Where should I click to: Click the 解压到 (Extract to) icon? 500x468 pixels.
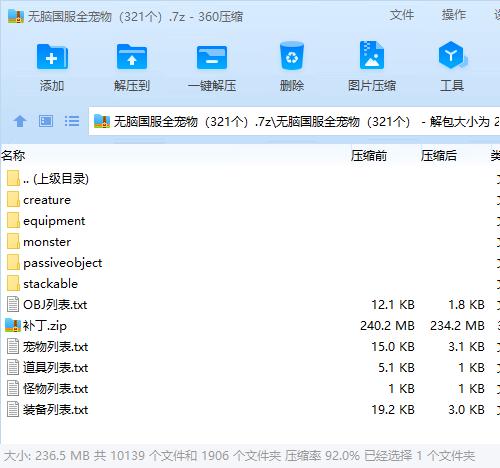tap(132, 57)
